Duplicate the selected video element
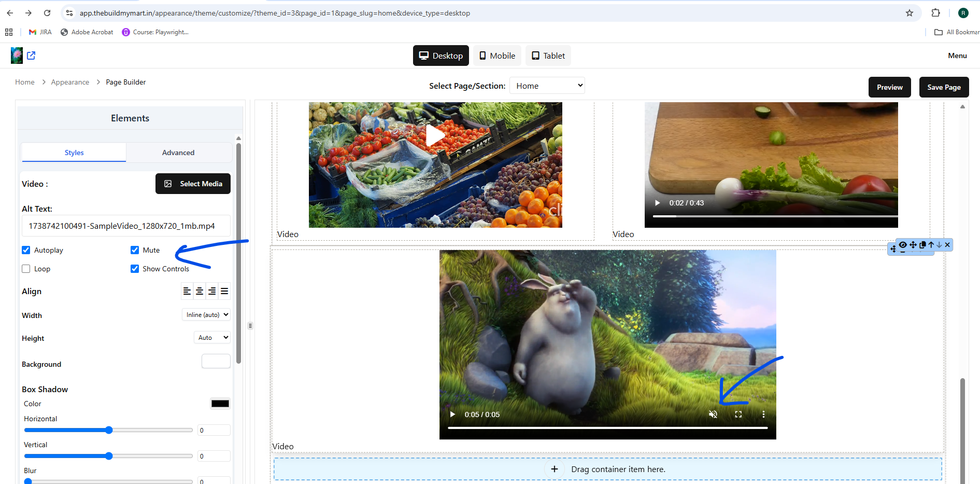The width and height of the screenshot is (980, 484). point(922,245)
